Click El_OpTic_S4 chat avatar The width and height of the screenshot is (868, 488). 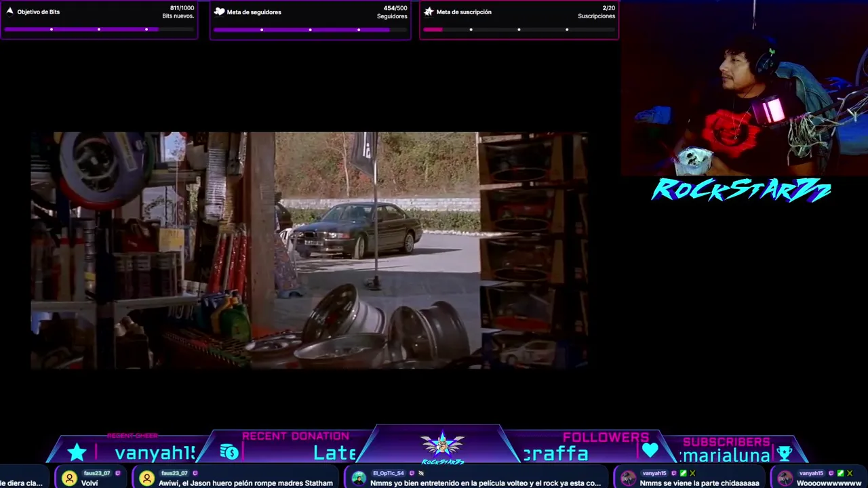[358, 478]
